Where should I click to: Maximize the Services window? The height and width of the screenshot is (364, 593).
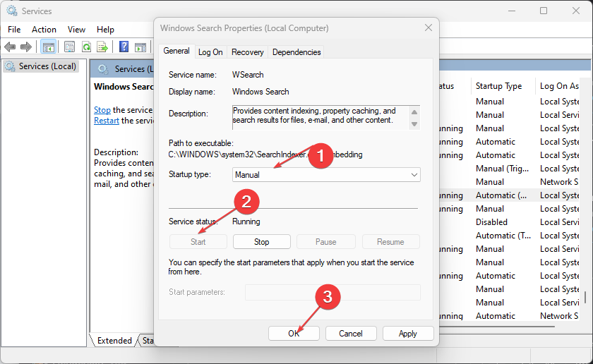pos(544,11)
